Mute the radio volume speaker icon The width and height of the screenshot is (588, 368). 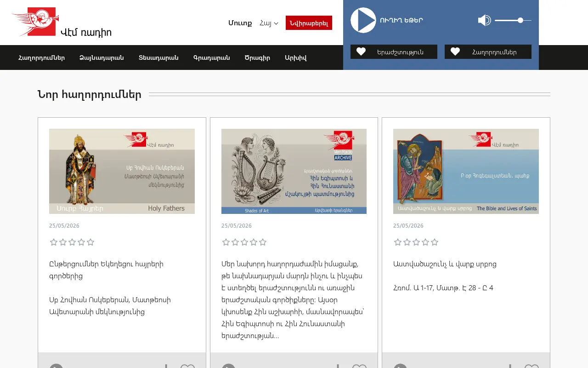(x=484, y=20)
